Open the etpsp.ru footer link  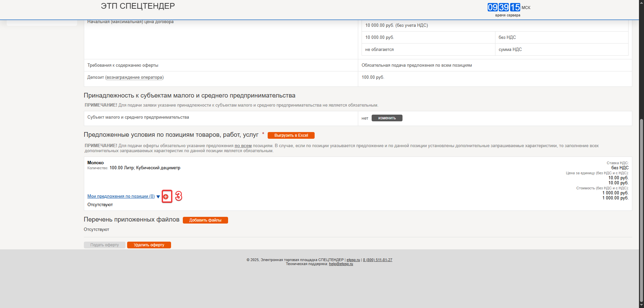pos(353,260)
